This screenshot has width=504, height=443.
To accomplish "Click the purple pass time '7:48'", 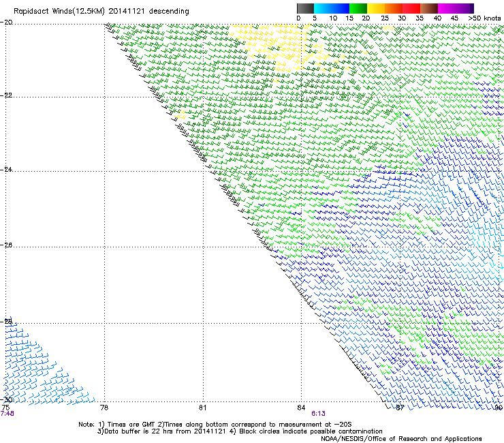I will click(x=7, y=414).
